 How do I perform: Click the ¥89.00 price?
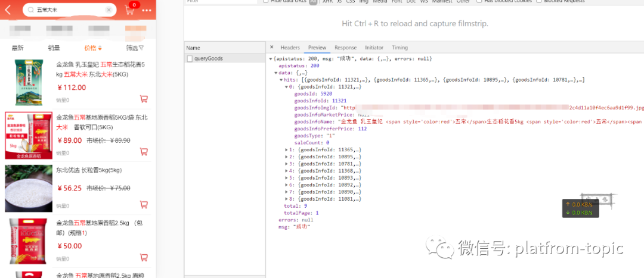[69, 140]
